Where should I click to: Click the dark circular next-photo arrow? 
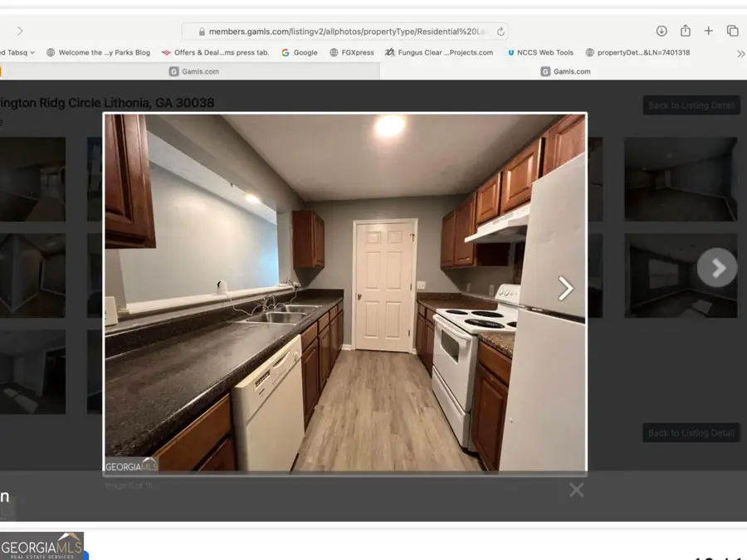pyautogui.click(x=715, y=267)
